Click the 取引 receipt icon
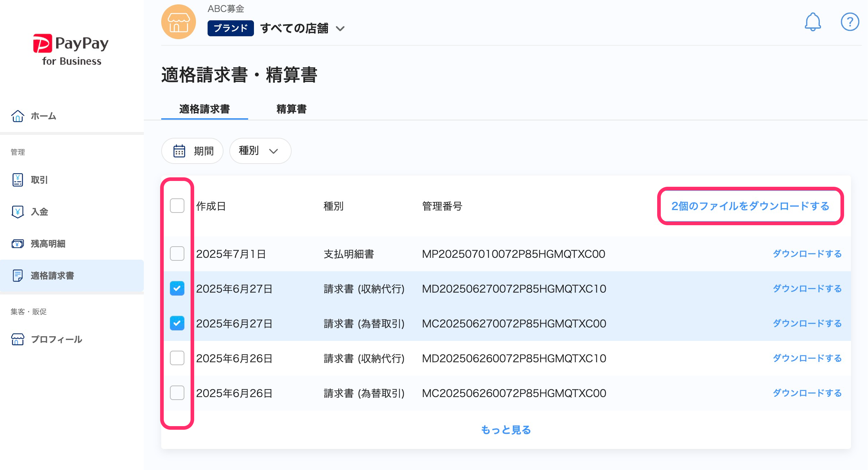This screenshot has width=868, height=470. tap(17, 180)
